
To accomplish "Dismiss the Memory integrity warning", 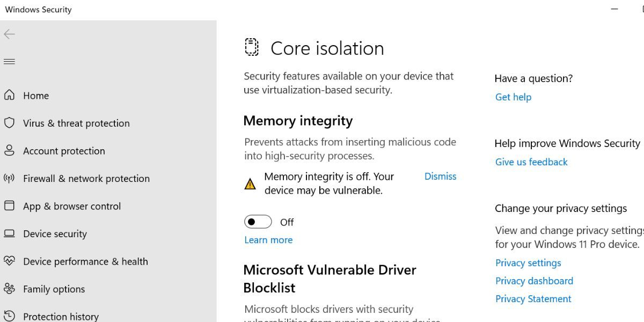I will pos(440,177).
